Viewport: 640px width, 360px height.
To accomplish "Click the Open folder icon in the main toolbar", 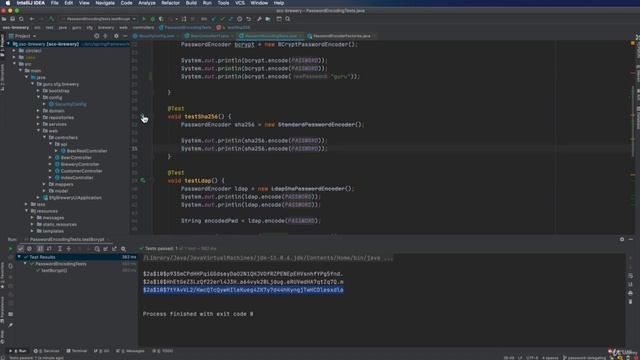I will click(4, 19).
